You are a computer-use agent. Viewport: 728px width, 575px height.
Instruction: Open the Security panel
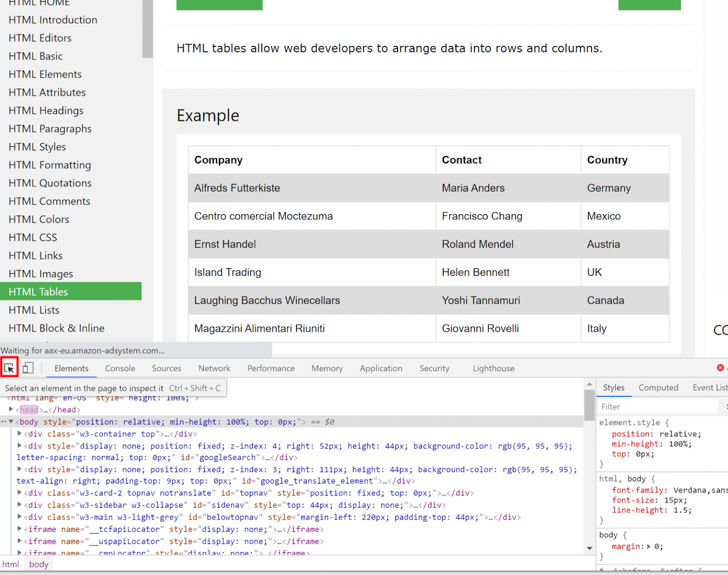(434, 368)
